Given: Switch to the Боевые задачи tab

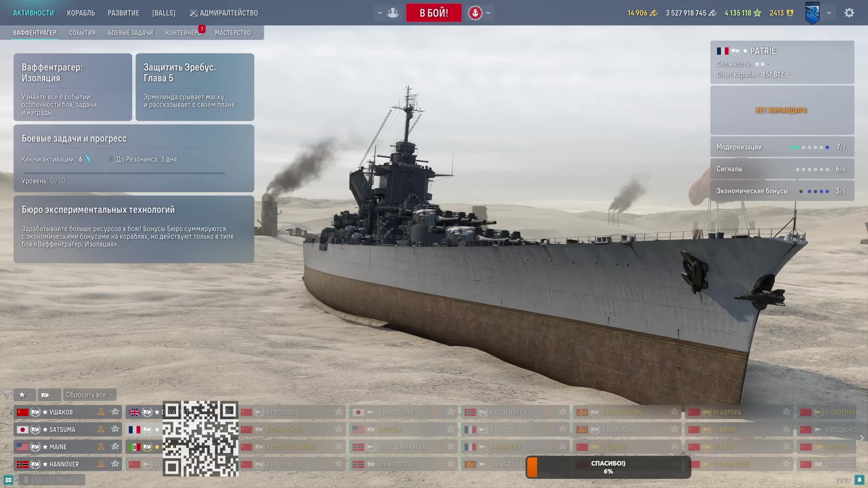Looking at the screenshot, I should click(x=131, y=33).
